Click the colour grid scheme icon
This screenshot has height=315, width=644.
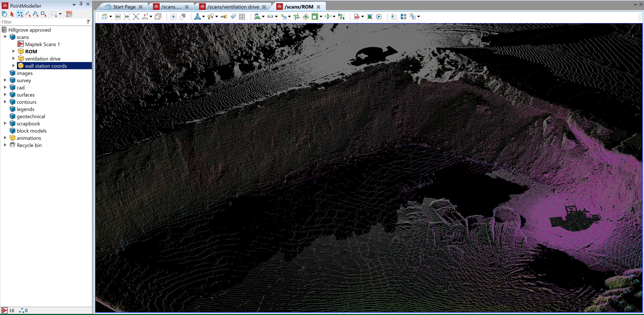[x=69, y=14]
